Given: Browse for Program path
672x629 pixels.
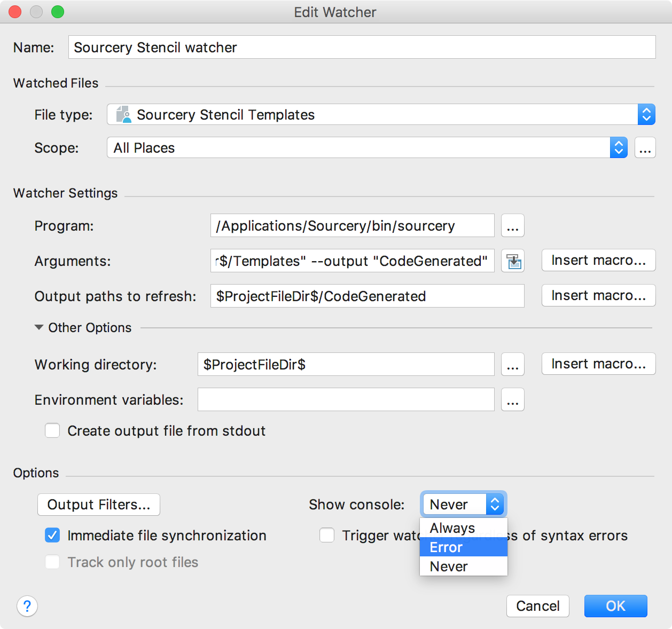Looking at the screenshot, I should 512,225.
